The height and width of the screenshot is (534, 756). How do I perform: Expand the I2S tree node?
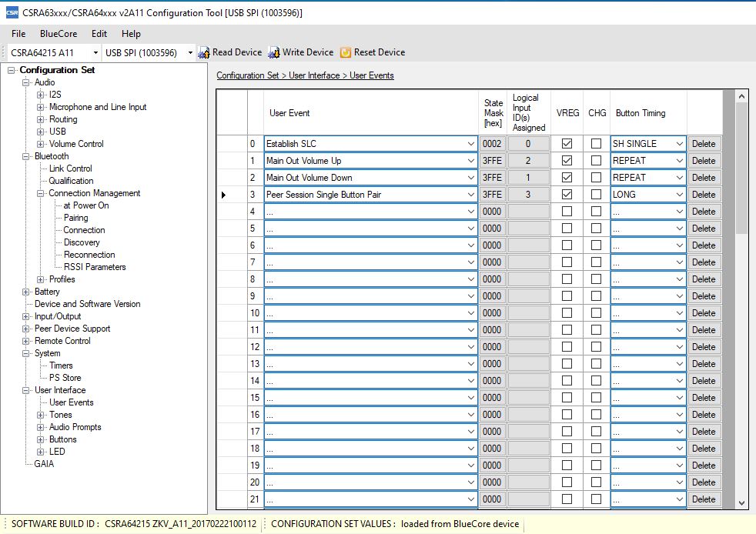[41, 95]
